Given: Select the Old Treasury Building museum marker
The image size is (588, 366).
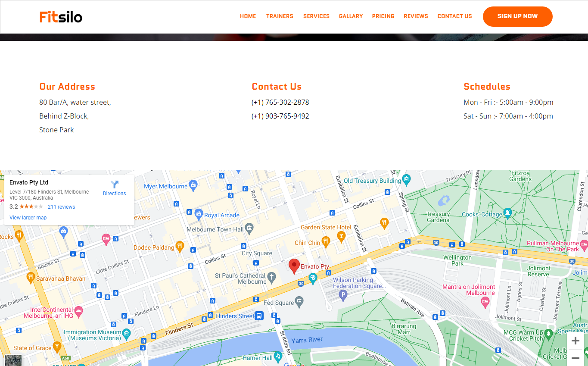Looking at the screenshot, I should coord(406,179).
